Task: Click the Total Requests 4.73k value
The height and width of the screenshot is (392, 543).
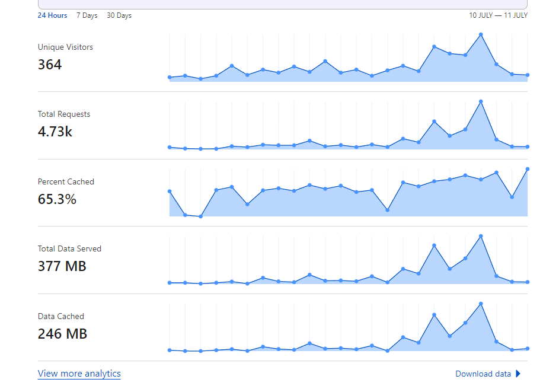Action: tap(55, 132)
